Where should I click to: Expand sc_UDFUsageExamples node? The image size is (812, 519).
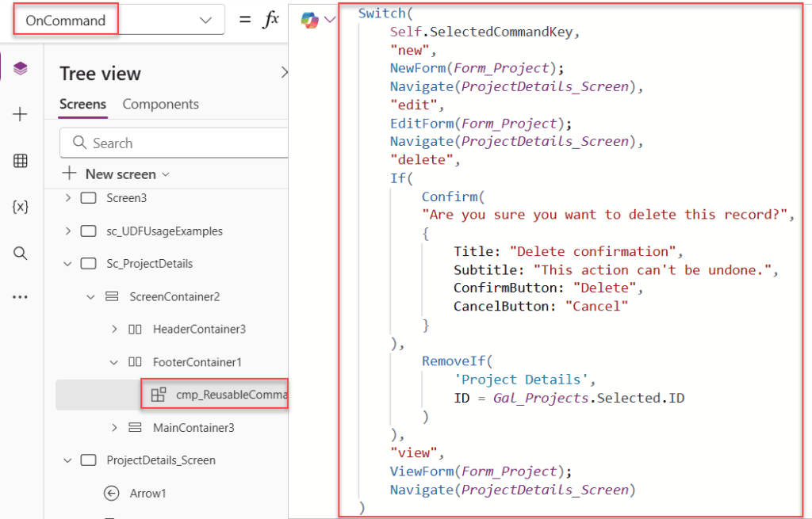(68, 231)
